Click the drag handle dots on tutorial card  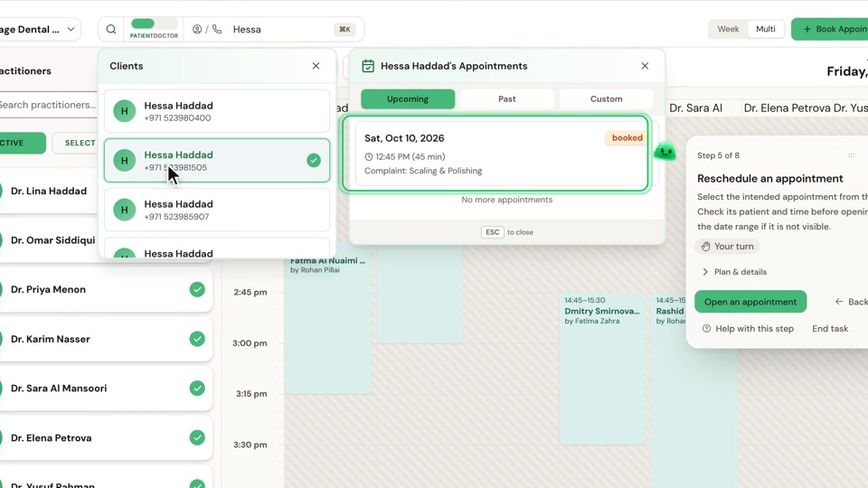pyautogui.click(x=852, y=155)
